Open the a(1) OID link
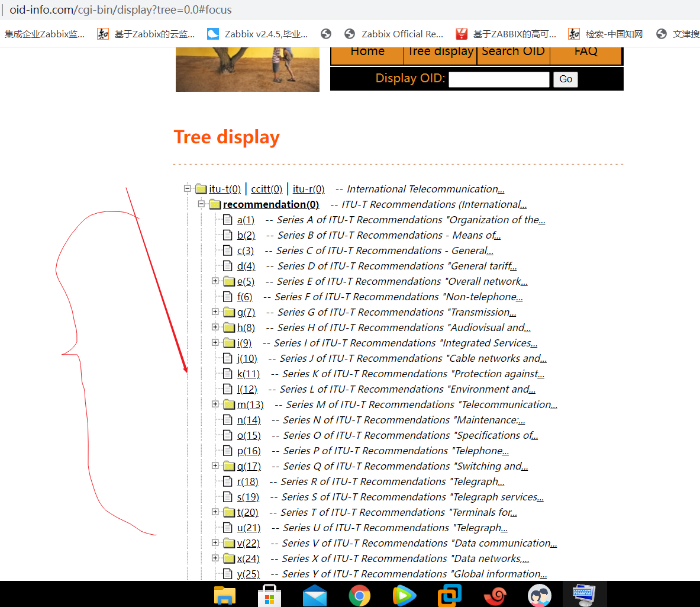Viewport: 700px width, 607px height. point(246,220)
